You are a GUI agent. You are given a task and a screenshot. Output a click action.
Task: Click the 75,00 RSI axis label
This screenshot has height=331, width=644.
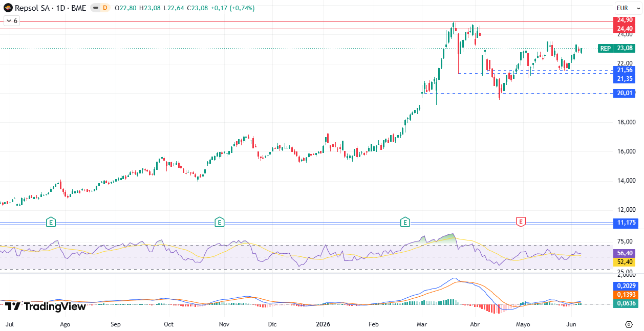(626, 241)
